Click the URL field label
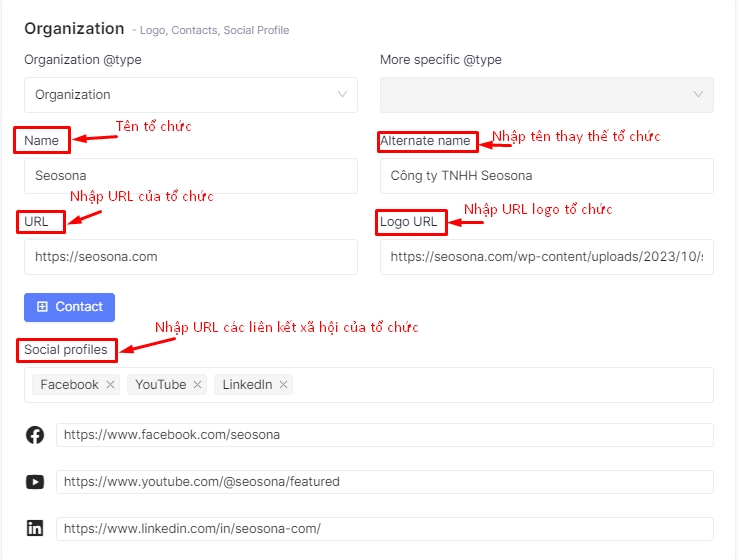 tap(36, 222)
